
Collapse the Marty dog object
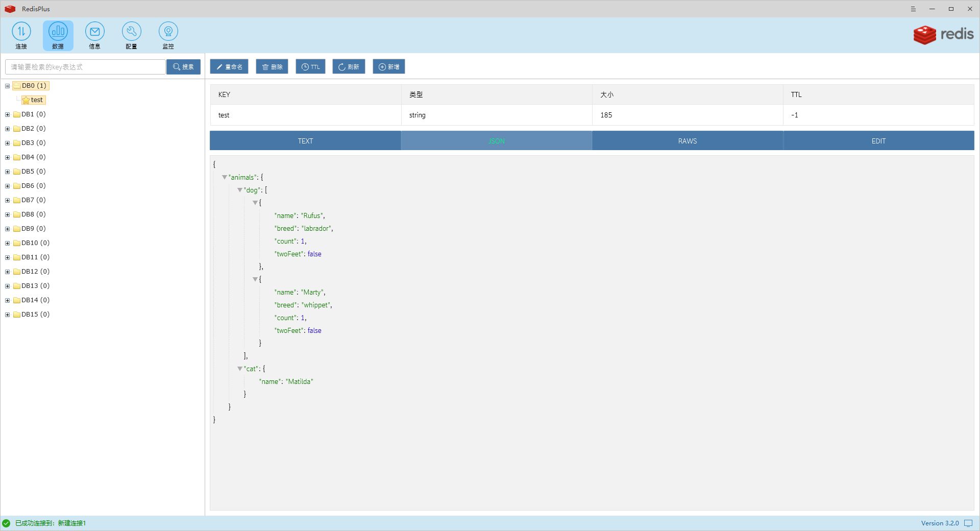(255, 279)
